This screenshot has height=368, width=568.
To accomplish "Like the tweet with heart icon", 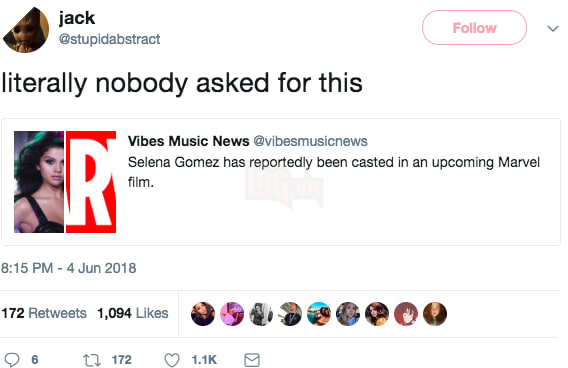I will point(172,360).
